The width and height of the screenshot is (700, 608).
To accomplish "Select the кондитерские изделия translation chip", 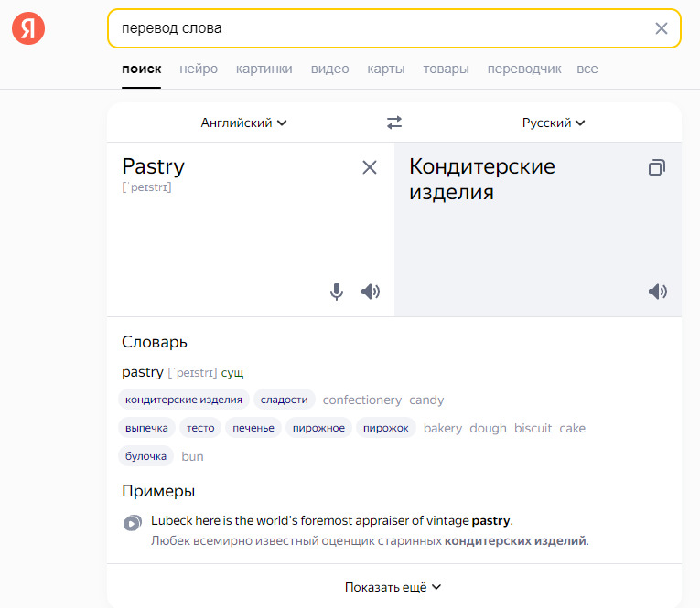I will tap(184, 400).
